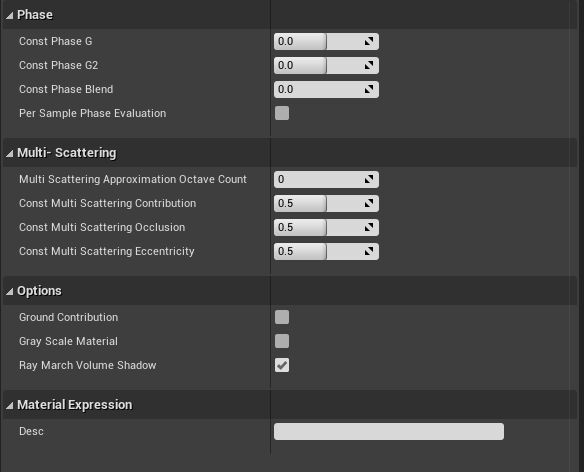Select the Ray March Volume Shadow label

pyautogui.click(x=88, y=365)
